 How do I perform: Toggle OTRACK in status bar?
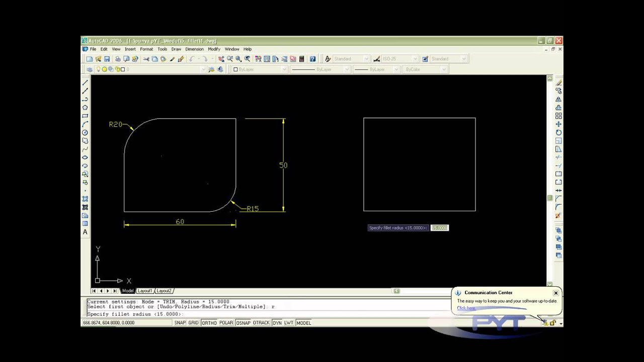click(261, 323)
